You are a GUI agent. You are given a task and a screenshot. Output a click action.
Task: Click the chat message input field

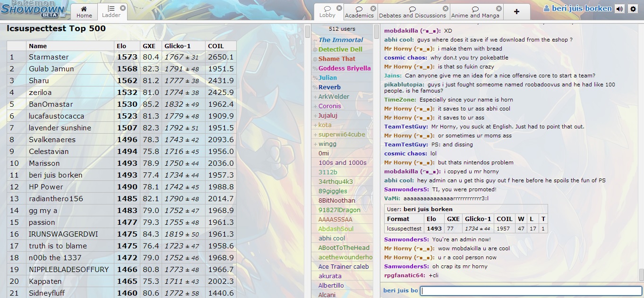(529, 290)
